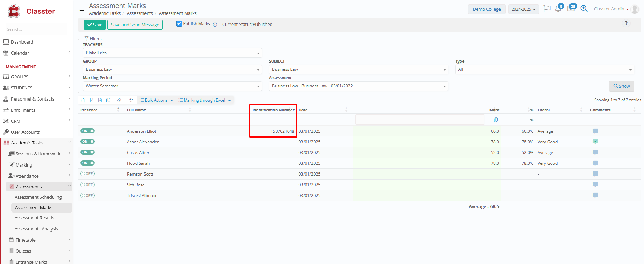Click the print icon in table toolbar
Viewport: 644px width, 264px height.
83,100
